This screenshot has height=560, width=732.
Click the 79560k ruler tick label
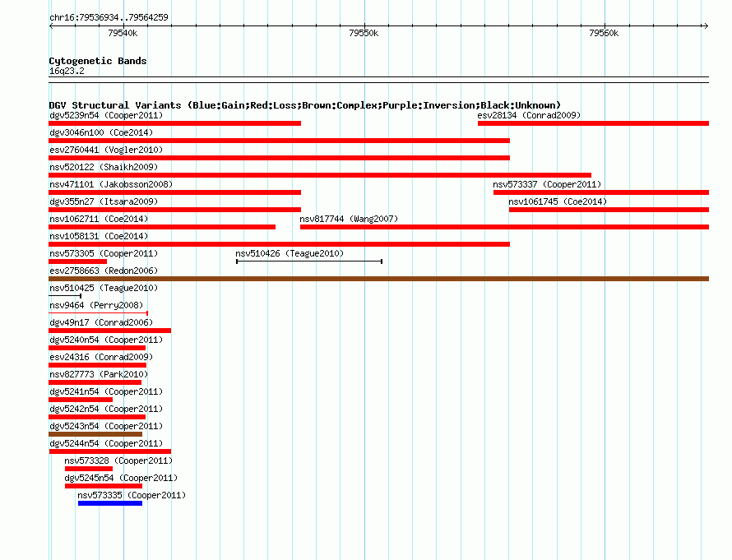[x=604, y=33]
